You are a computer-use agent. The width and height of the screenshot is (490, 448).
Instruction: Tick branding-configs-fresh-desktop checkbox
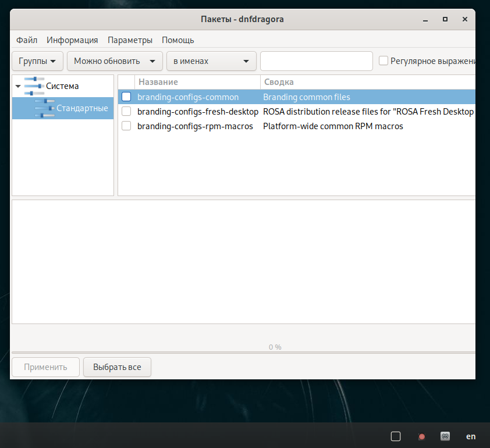[x=126, y=112]
